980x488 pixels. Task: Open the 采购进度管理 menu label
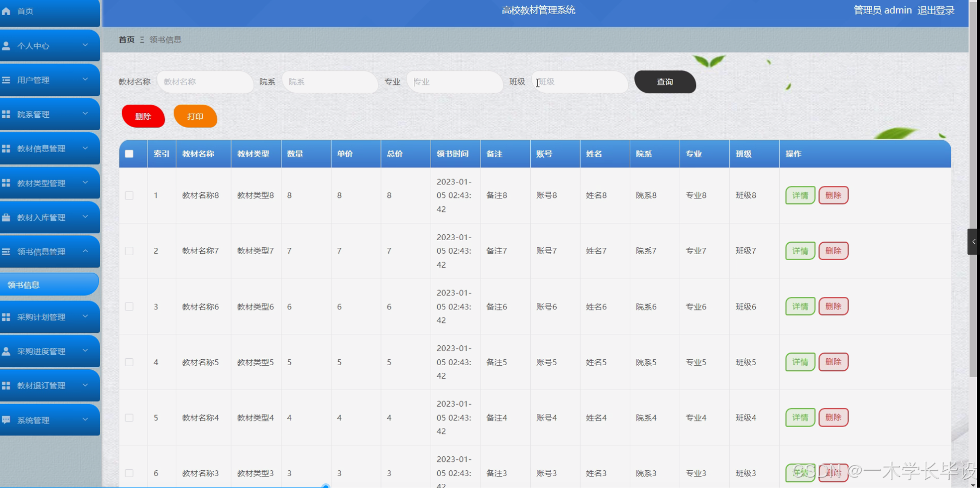(41, 352)
